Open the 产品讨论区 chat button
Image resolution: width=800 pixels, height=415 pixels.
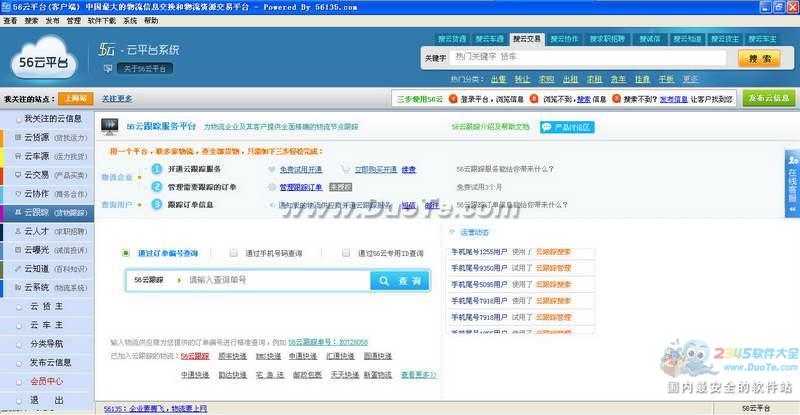click(x=567, y=127)
